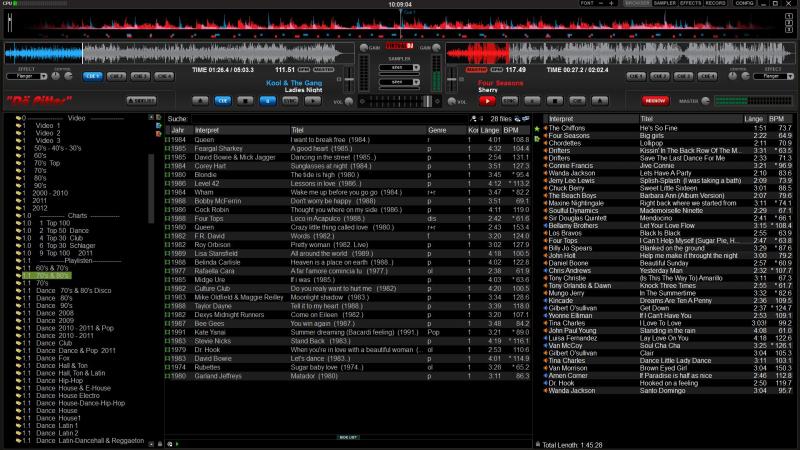Play the right deck
Screen dimensions: 800x450
(487, 101)
